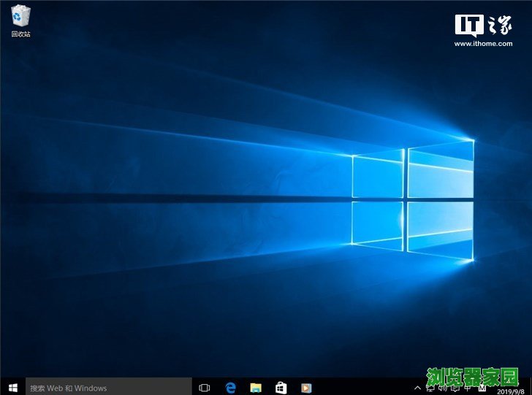Click the www.ithome.com watermark text
Screen dimensions: 532x395
click(x=484, y=43)
